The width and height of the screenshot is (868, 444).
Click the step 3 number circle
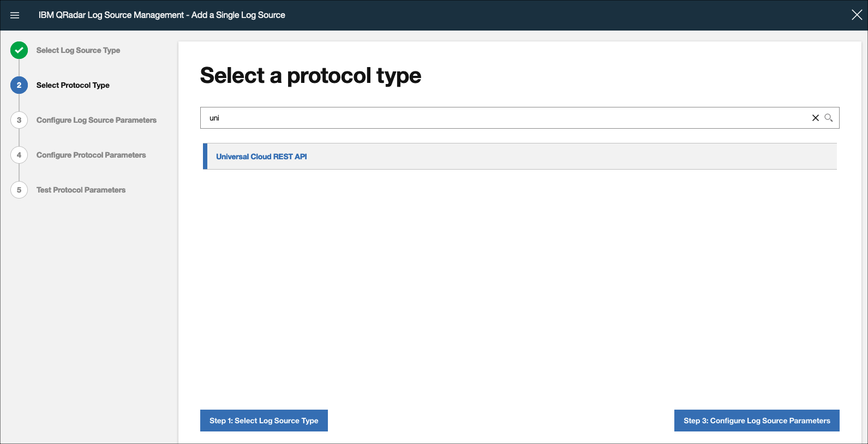point(19,120)
